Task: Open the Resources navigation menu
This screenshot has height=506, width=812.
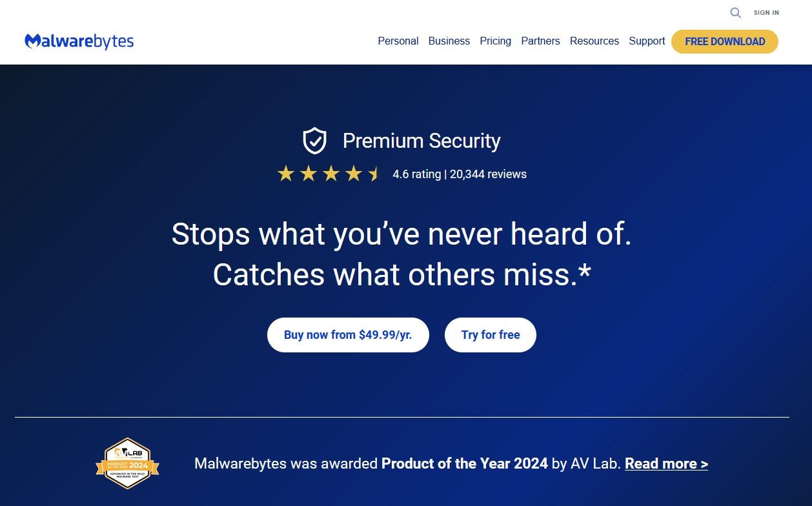Action: click(594, 41)
